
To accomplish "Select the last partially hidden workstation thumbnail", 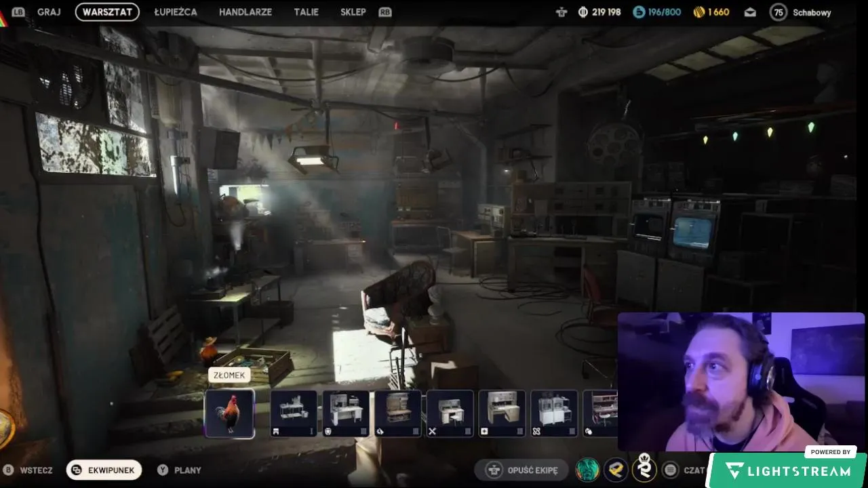I will point(601,413).
